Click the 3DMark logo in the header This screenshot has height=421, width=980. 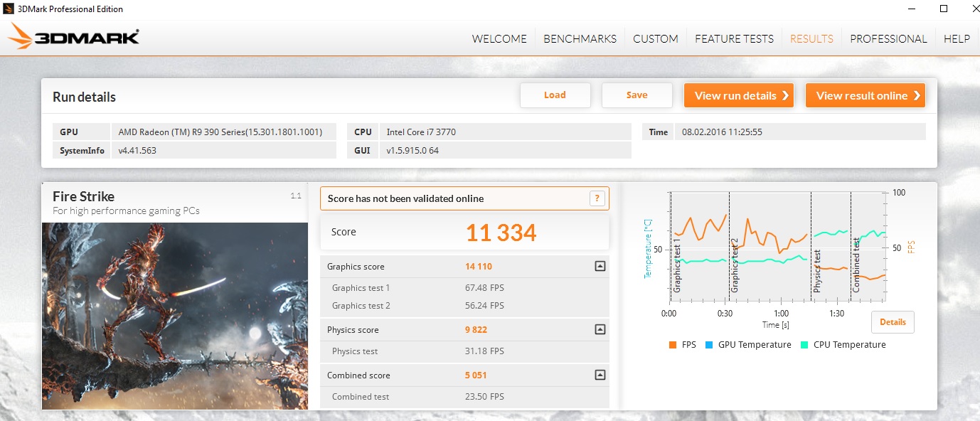point(73,37)
